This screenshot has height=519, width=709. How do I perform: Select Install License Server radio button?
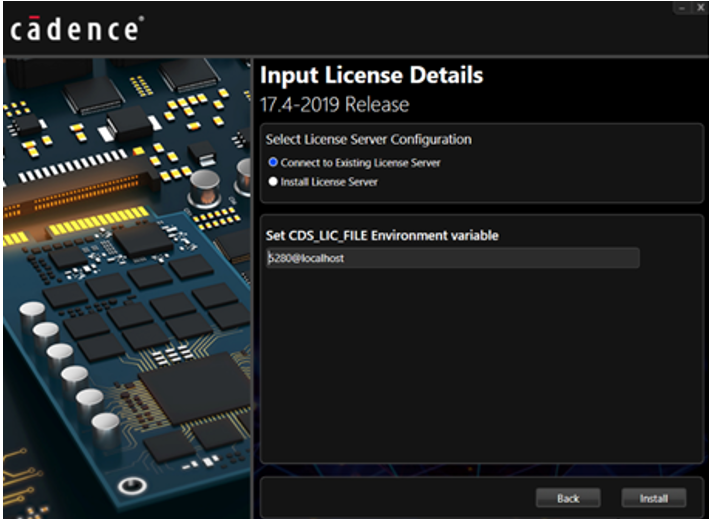pyautogui.click(x=273, y=182)
